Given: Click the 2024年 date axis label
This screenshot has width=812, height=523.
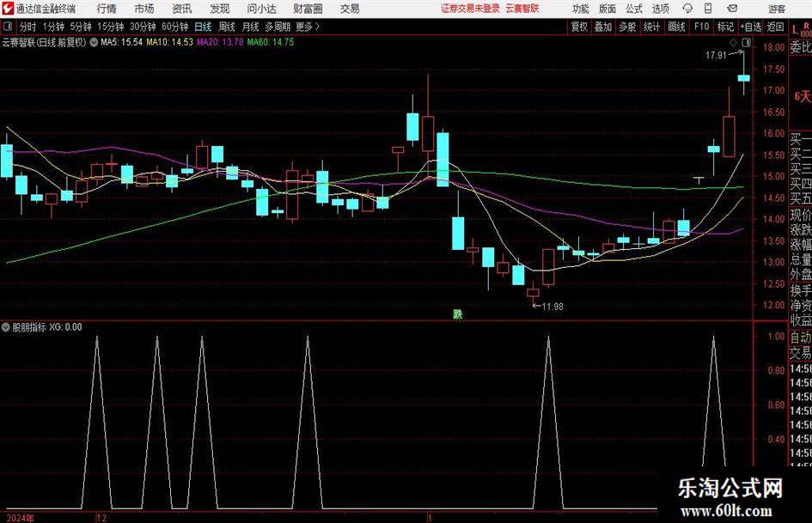Looking at the screenshot, I should 21,518.
